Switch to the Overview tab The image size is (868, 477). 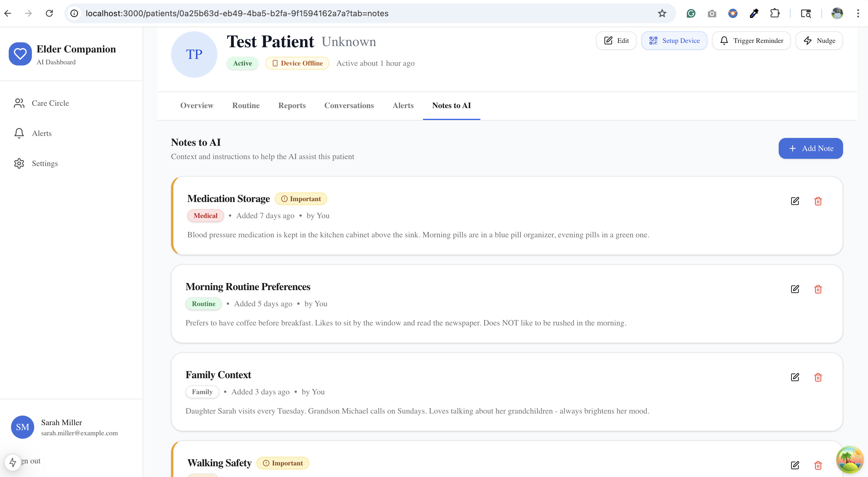pyautogui.click(x=197, y=105)
